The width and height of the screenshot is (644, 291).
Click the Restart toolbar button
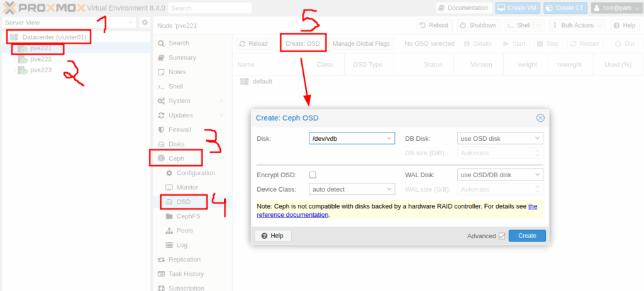tap(585, 44)
